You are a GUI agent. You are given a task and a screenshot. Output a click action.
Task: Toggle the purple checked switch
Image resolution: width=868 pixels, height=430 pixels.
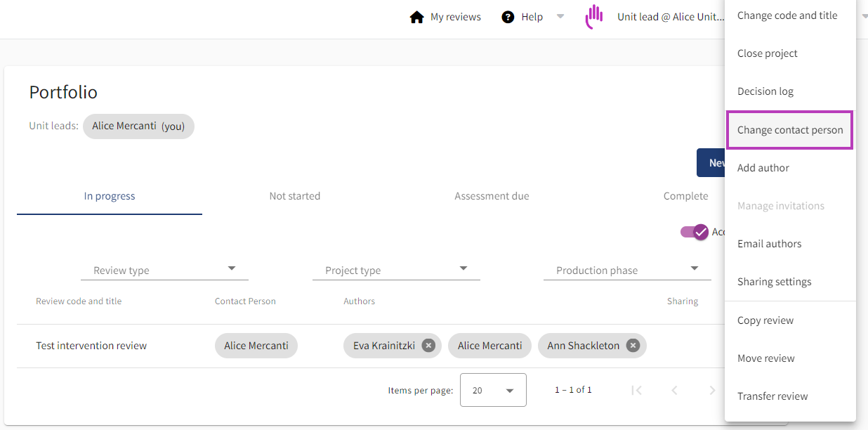click(x=693, y=232)
